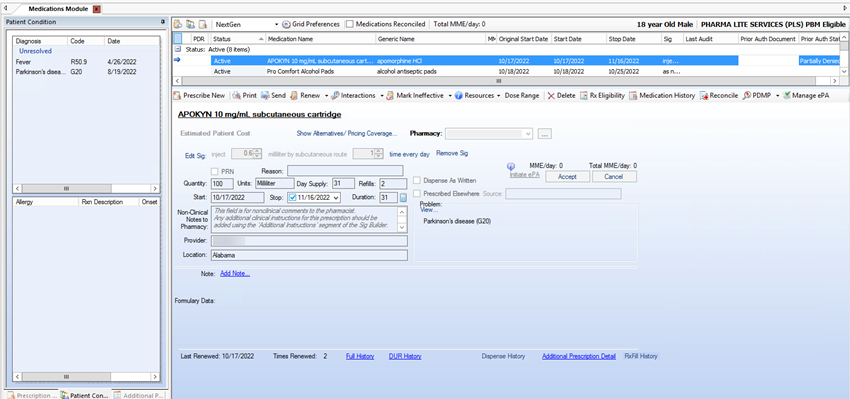Delete the selected medication
This screenshot has height=399, width=850.
[x=562, y=95]
